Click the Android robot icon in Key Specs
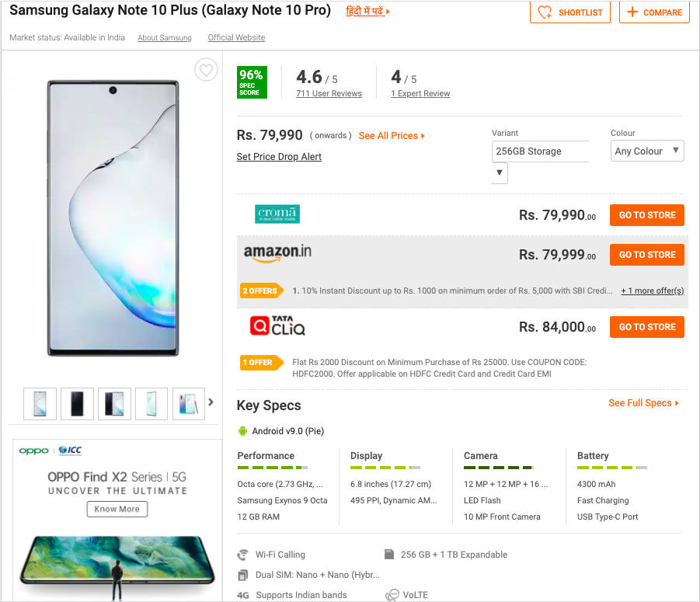The height and width of the screenshot is (602, 700). click(x=243, y=431)
